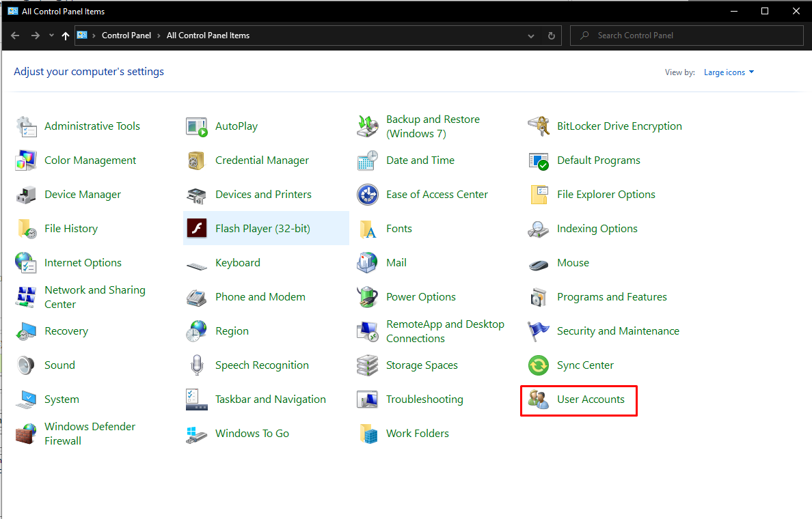Click the AutoPlay icon
The image size is (812, 519).
tap(197, 126)
